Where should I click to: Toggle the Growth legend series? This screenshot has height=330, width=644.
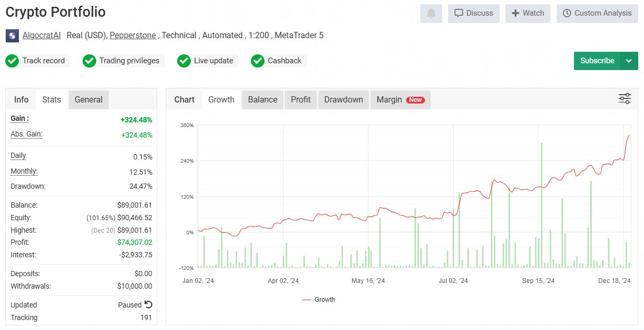[x=318, y=300]
